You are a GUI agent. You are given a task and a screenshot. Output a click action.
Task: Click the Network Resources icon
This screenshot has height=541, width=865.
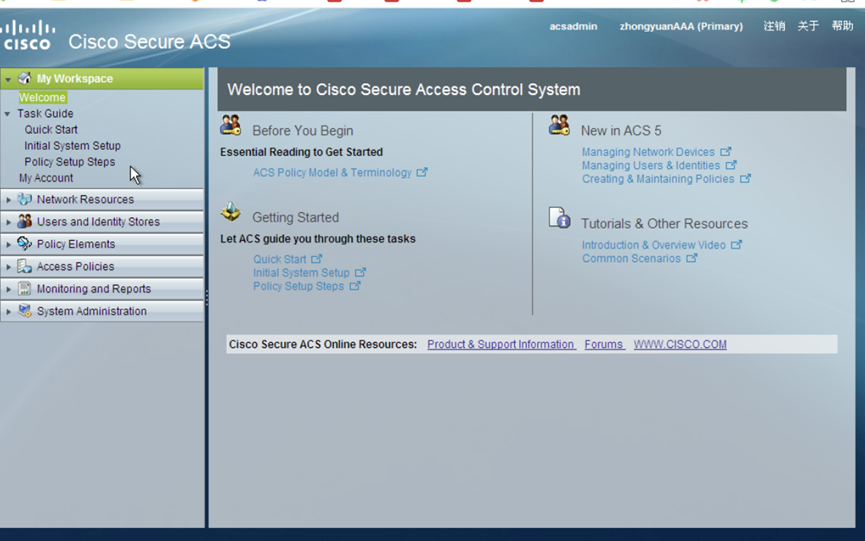pyautogui.click(x=24, y=199)
